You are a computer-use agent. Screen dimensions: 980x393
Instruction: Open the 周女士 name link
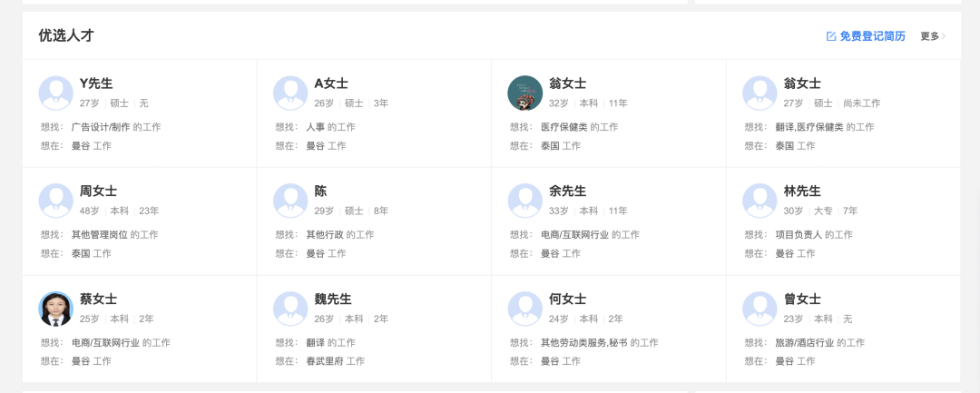click(x=98, y=192)
